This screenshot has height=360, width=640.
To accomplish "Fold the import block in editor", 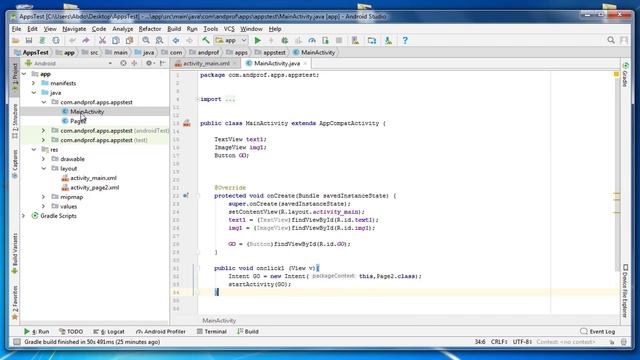I will [x=197, y=99].
